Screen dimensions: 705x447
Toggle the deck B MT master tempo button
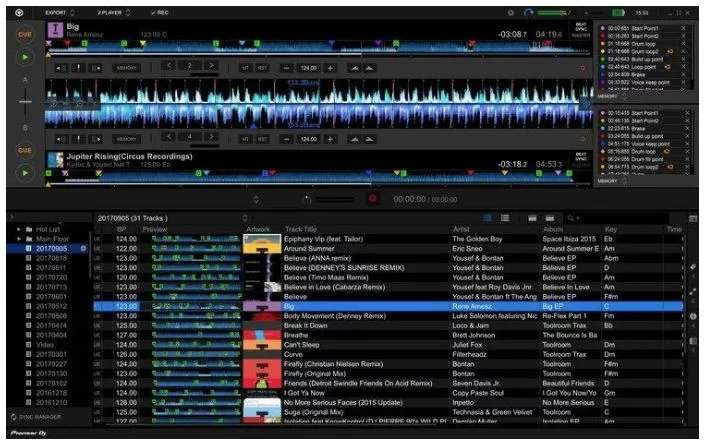(245, 139)
